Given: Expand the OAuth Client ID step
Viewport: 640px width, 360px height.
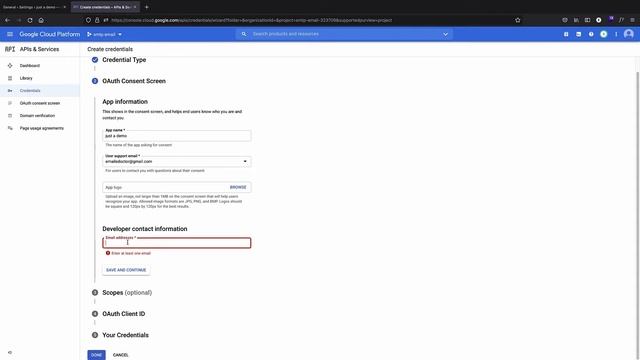Looking at the screenshot, I should (123, 314).
